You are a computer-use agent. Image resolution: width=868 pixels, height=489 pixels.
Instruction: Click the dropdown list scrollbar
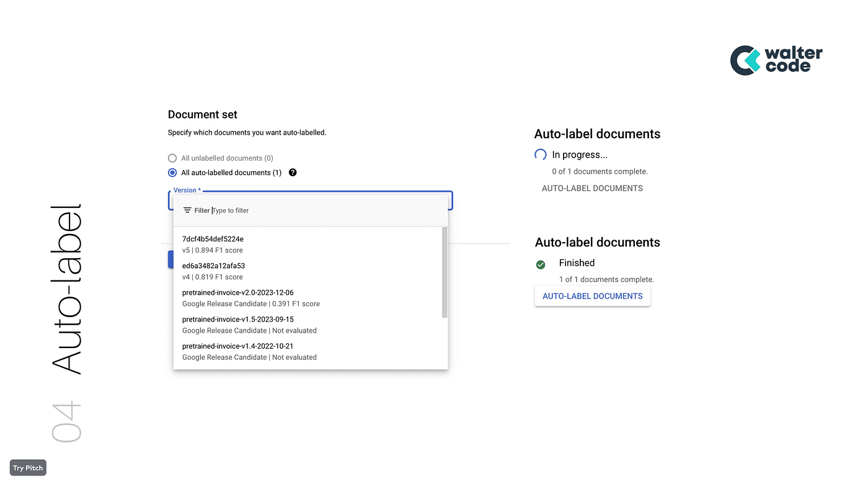point(444,267)
